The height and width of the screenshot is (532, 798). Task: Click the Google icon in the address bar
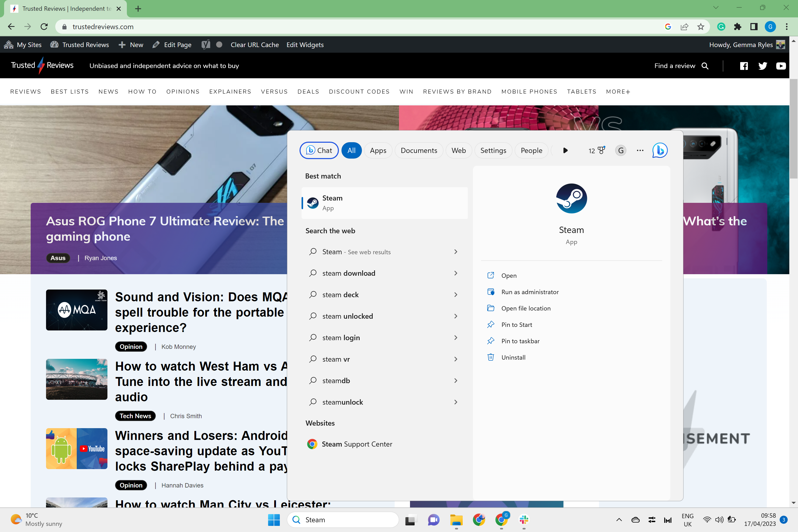(x=668, y=26)
